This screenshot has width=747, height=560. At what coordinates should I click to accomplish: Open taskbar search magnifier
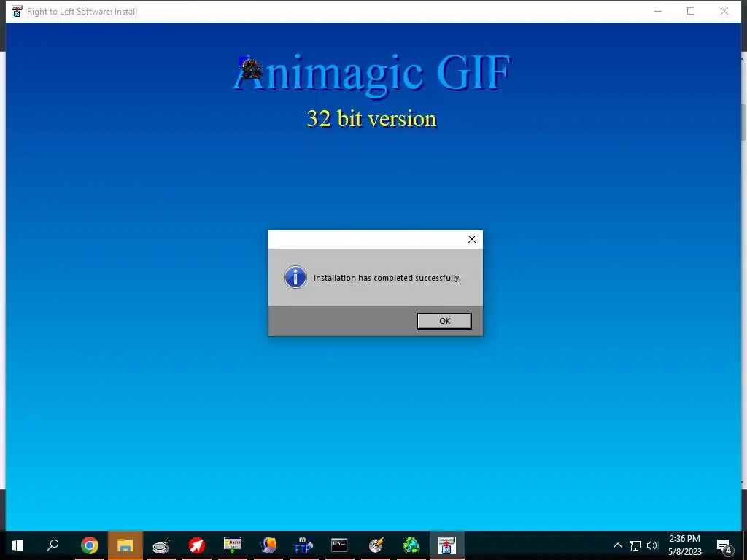pyautogui.click(x=53, y=545)
